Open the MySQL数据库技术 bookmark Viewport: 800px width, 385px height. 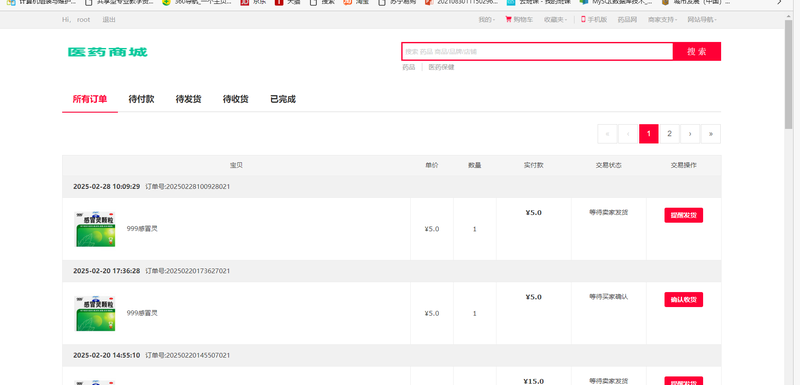(x=616, y=2)
